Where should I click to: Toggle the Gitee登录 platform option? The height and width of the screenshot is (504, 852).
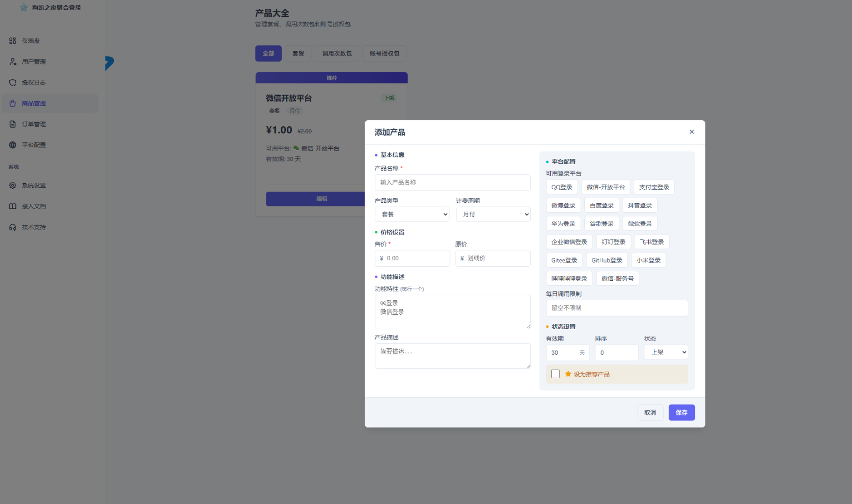(564, 260)
